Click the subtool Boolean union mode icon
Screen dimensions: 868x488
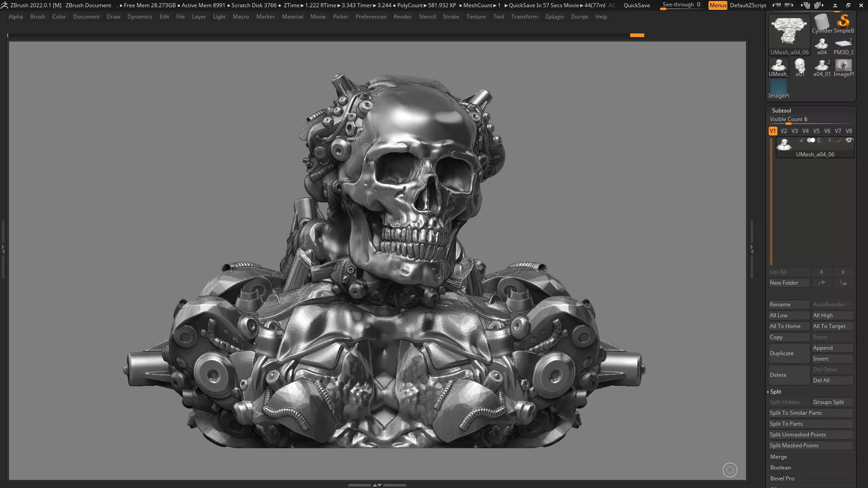(x=811, y=141)
